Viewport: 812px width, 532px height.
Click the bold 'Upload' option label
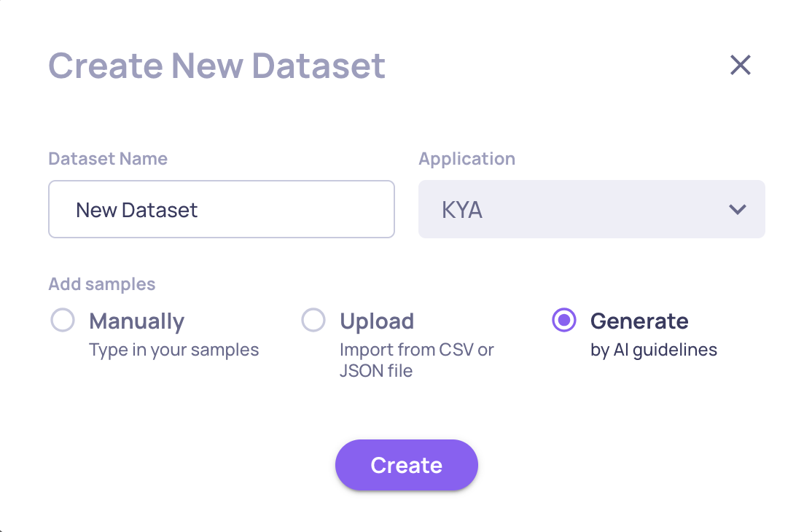pyautogui.click(x=377, y=321)
